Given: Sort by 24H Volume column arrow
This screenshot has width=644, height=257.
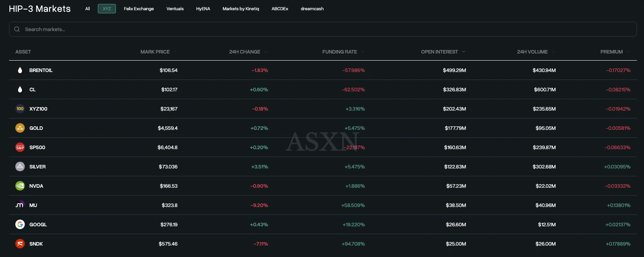Looking at the screenshot, I should coord(553,52).
